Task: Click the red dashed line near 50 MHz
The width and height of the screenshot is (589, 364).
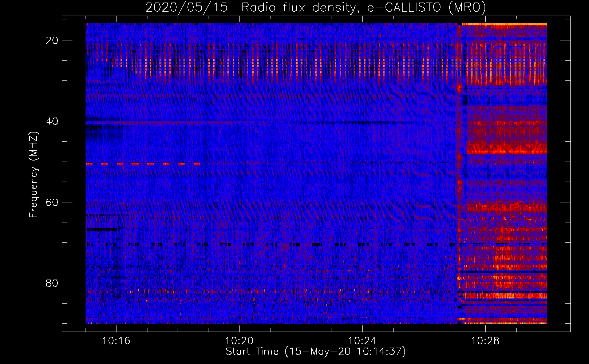Action: (143, 164)
